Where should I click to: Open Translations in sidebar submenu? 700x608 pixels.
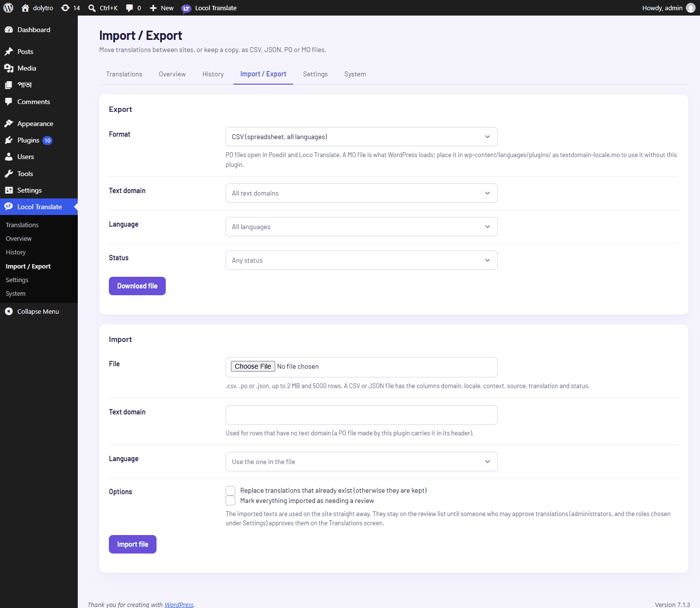coord(22,225)
